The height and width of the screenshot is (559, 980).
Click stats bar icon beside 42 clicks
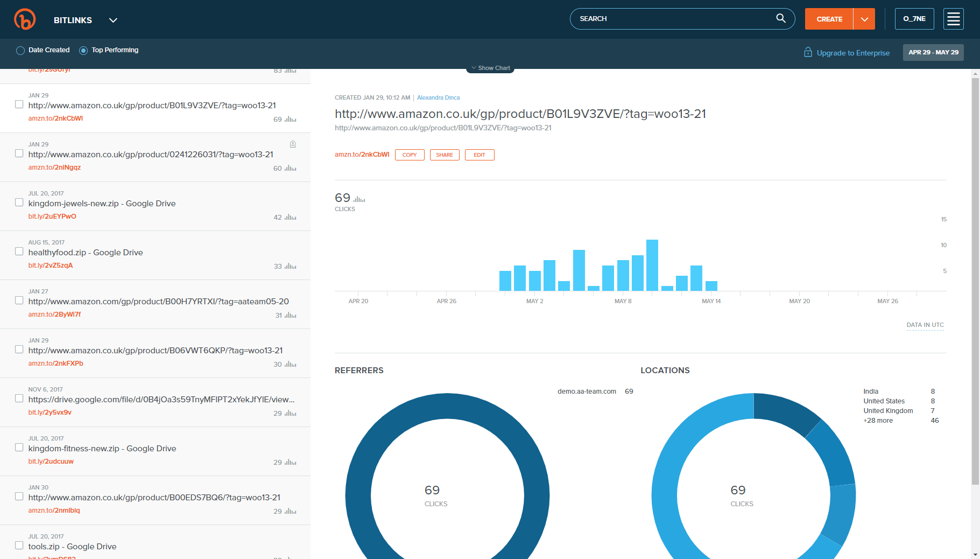291,217
